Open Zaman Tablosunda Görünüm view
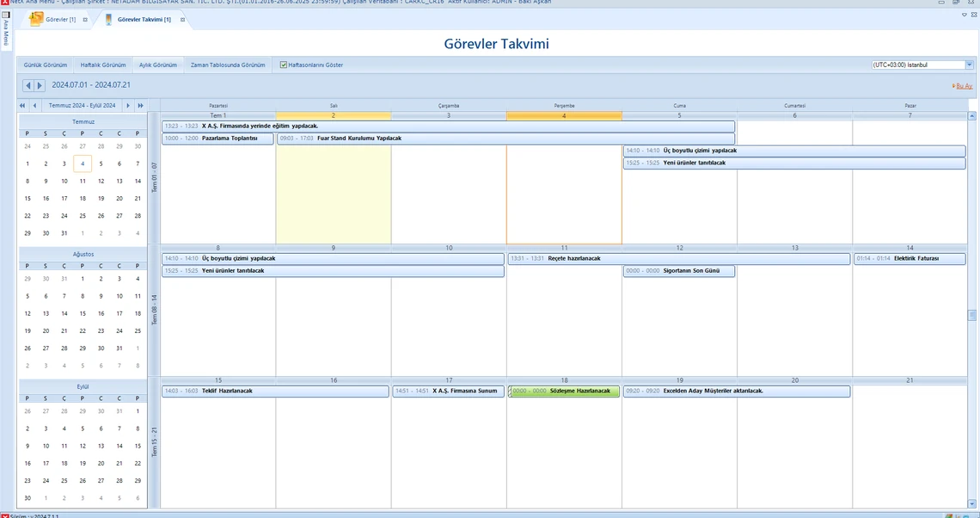The height and width of the screenshot is (518, 980). [228, 65]
